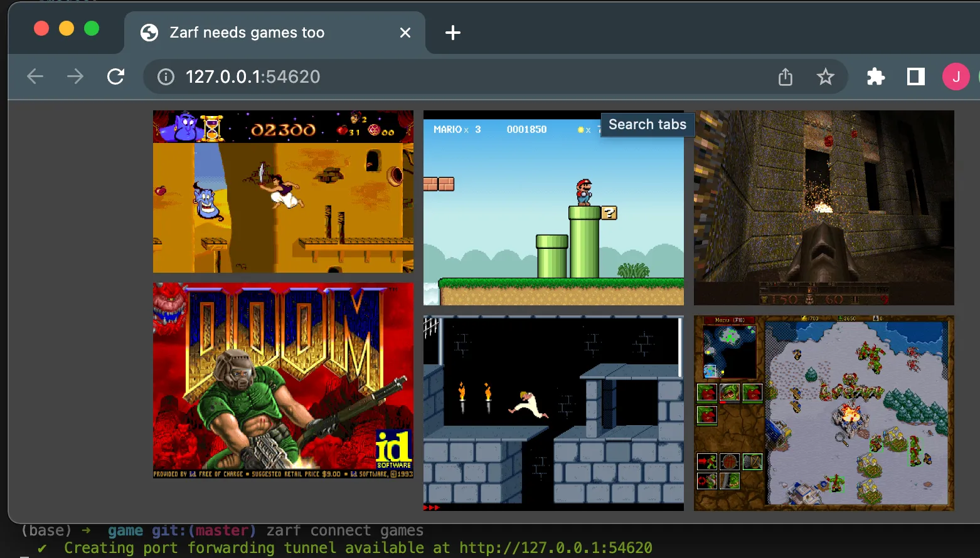The width and height of the screenshot is (980, 558).
Task: Open the Quake game thumbnail
Action: coord(824,208)
